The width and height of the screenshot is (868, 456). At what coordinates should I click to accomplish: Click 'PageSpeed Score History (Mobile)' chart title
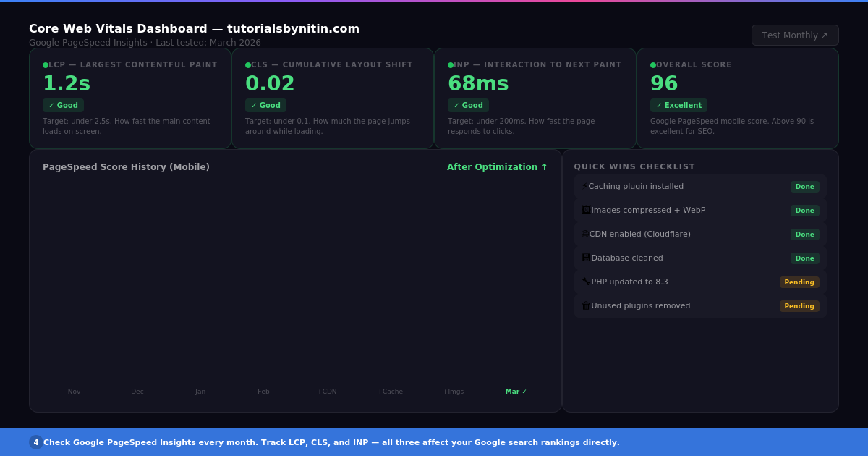click(126, 167)
